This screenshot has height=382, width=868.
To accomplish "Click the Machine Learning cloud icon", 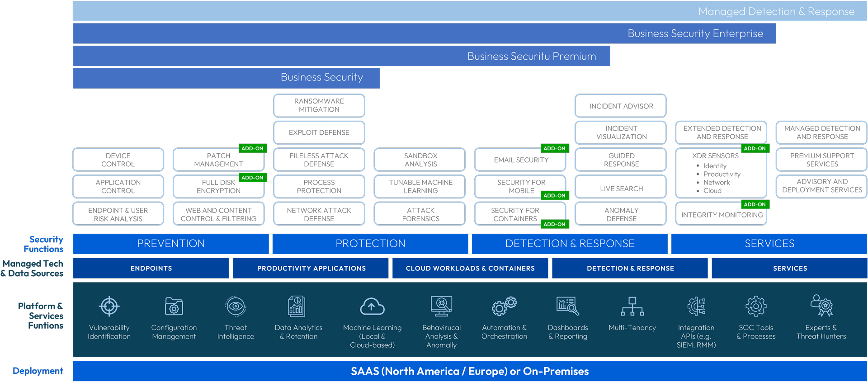I will [372, 307].
